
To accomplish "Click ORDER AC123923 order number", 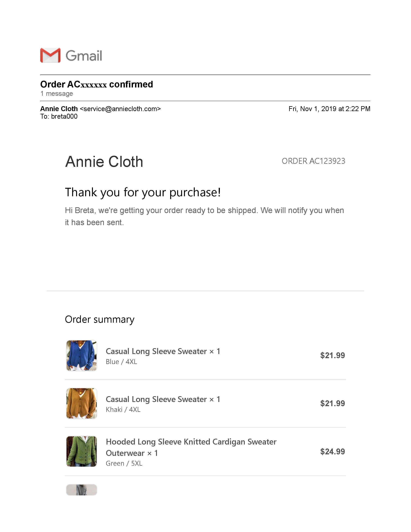I will point(313,161).
